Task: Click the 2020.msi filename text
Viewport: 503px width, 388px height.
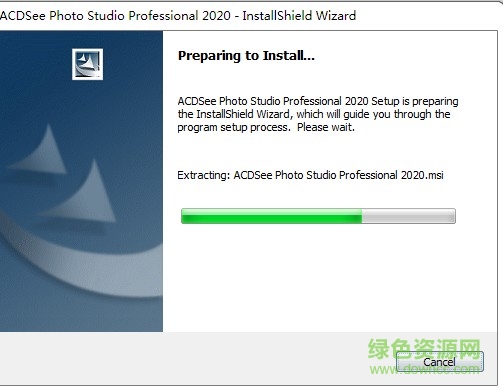Action: (422, 175)
